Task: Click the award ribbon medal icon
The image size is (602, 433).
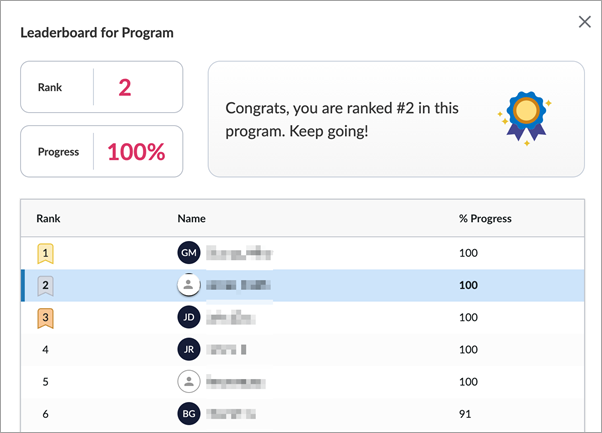Action: [x=525, y=120]
